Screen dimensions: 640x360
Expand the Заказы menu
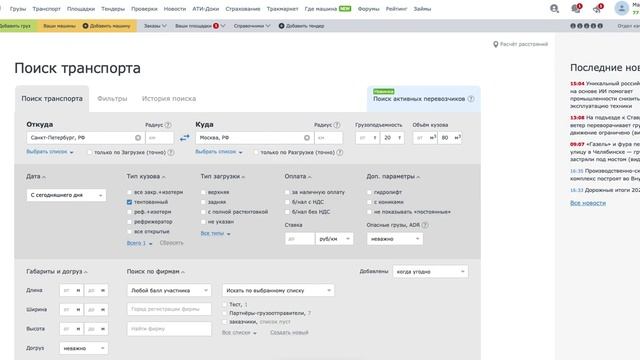pos(155,26)
